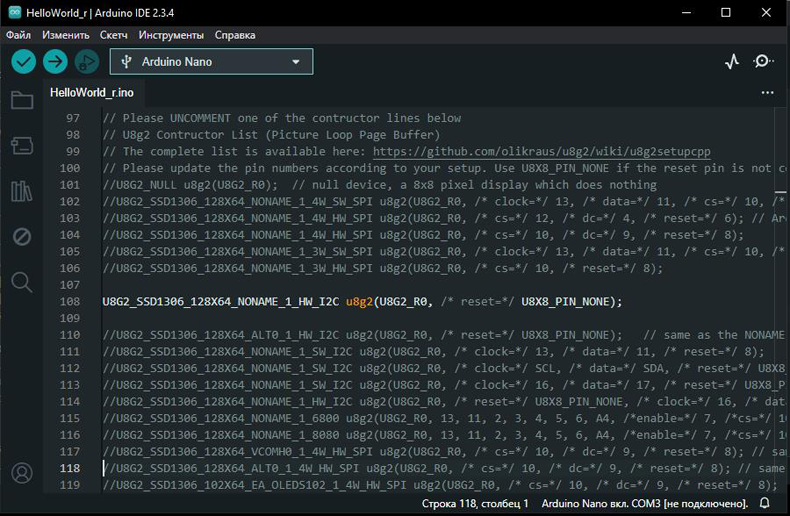Click line number 112 in the gutter
The height and width of the screenshot is (516, 790).
[x=70, y=368]
